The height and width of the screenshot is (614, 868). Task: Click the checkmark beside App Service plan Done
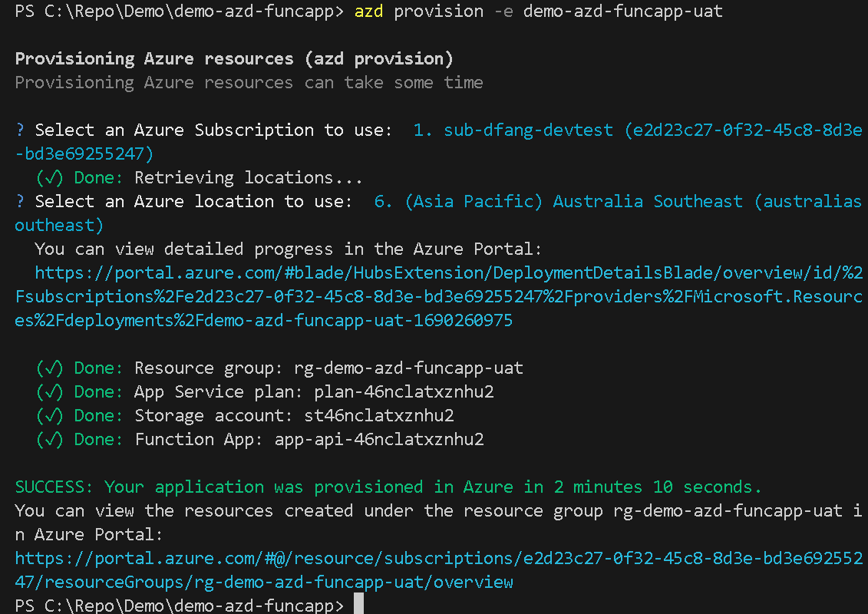point(50,392)
